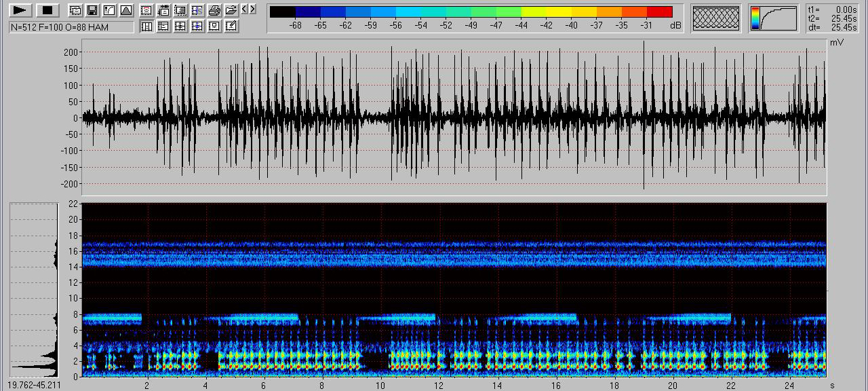The image size is (868, 391).
Task: Click the right arrow to page forward
Action: pos(252,10)
